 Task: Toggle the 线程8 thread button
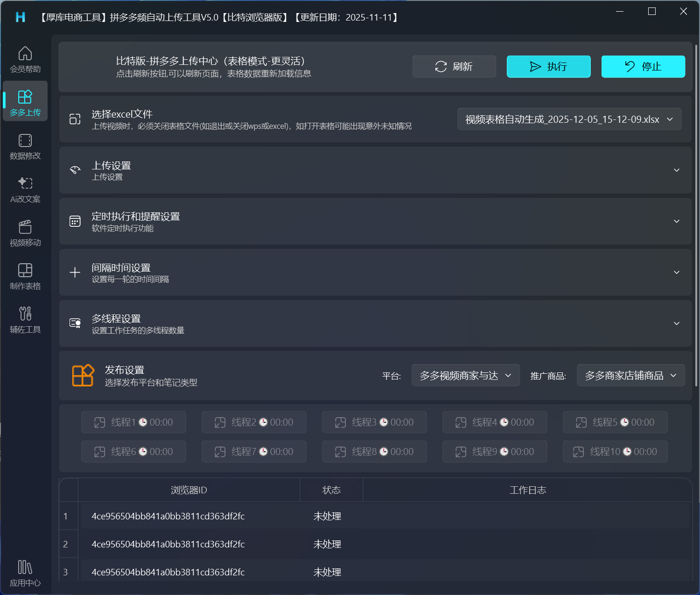click(x=374, y=452)
